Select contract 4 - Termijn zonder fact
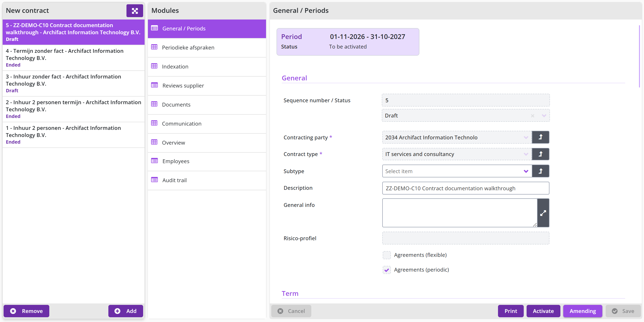 [x=74, y=58]
